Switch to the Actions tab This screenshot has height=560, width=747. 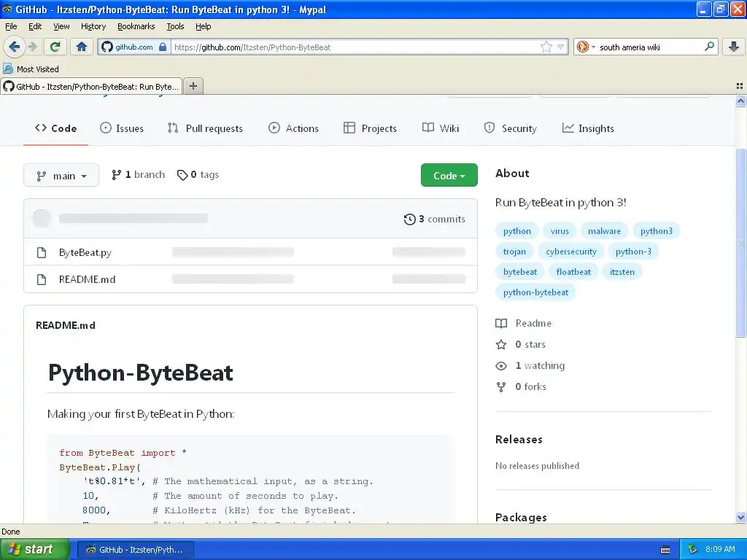(293, 128)
